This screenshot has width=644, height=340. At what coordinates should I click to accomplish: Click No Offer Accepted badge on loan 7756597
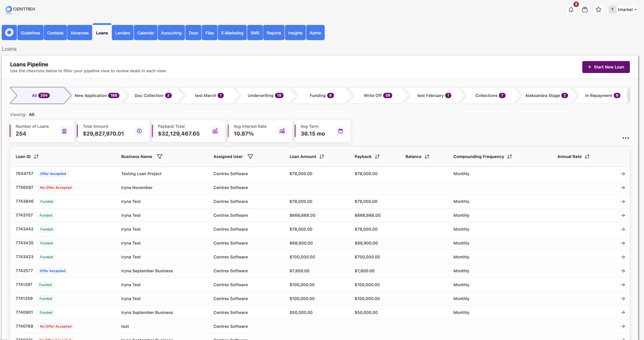(x=56, y=188)
